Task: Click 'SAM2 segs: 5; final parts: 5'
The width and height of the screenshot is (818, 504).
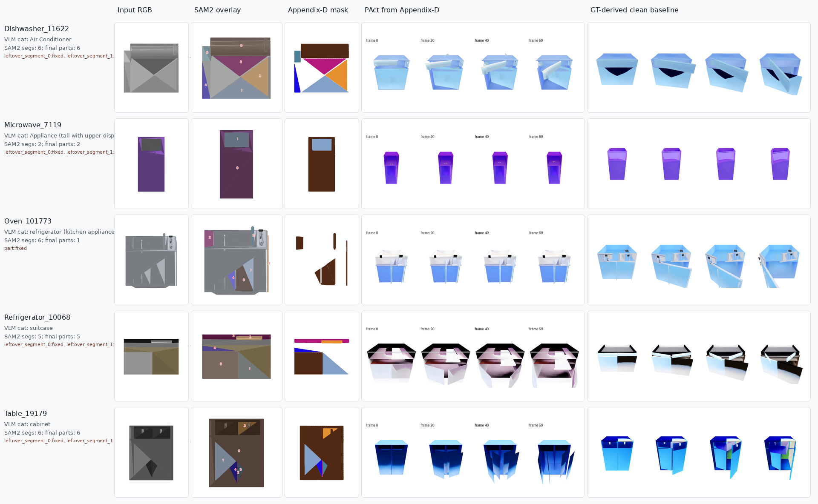Action: [42, 336]
